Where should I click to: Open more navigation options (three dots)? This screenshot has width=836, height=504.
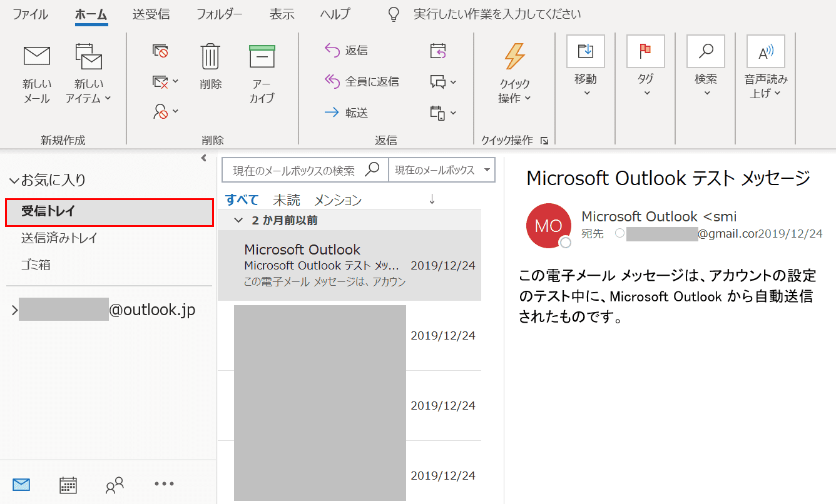164,483
